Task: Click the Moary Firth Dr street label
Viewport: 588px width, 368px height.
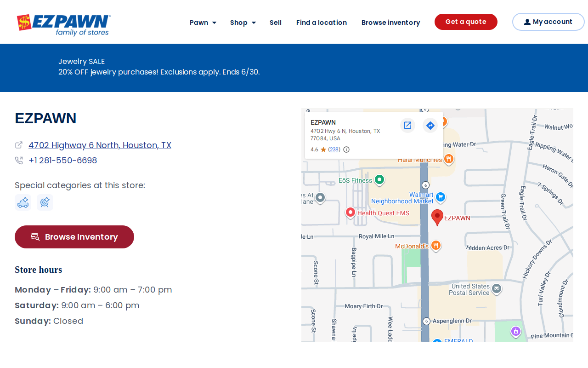Action: point(364,306)
